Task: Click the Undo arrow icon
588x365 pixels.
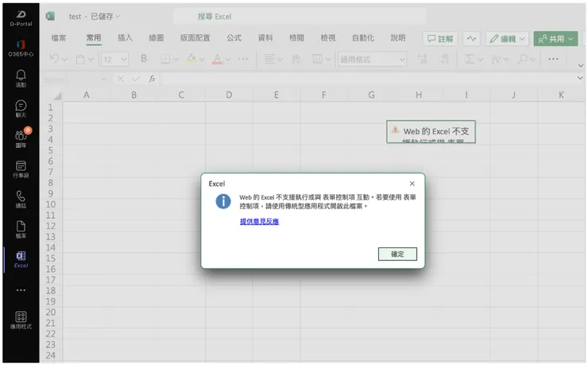Action: pyautogui.click(x=54, y=59)
